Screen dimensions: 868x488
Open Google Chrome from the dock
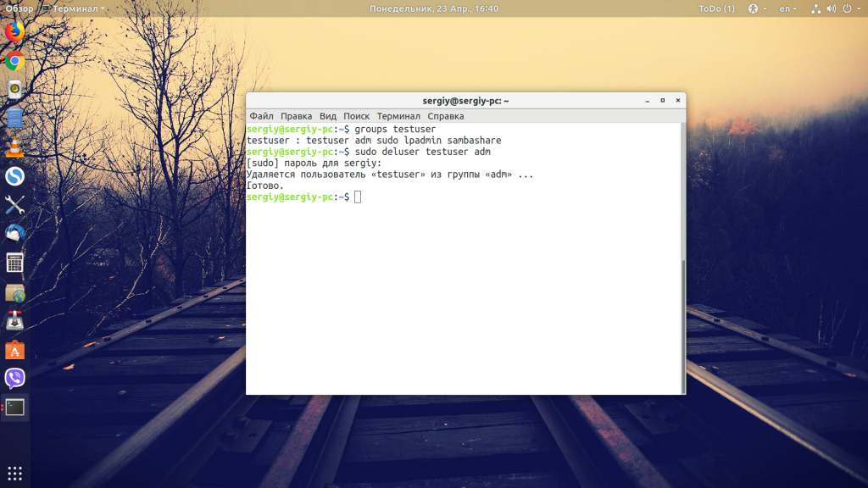pyautogui.click(x=15, y=61)
